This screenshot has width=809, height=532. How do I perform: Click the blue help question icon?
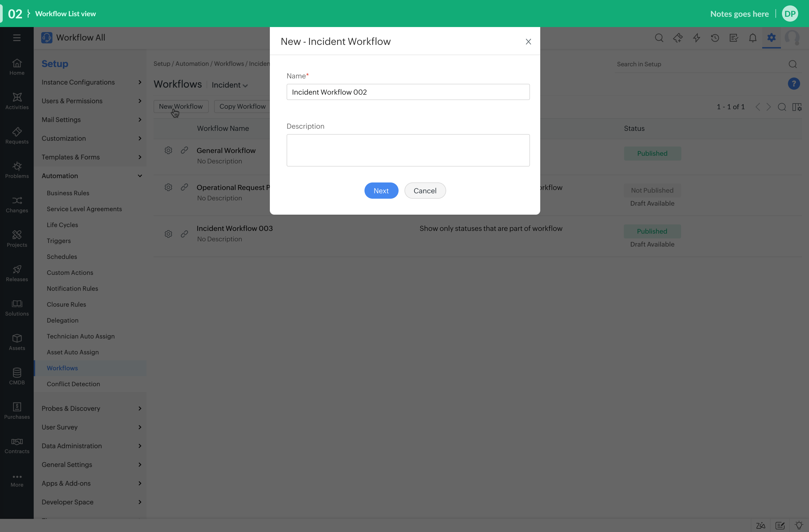point(794,84)
